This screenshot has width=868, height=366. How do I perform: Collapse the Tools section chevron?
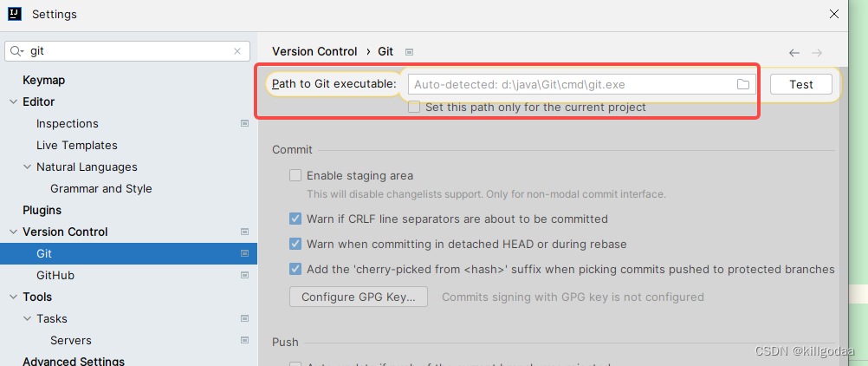point(13,297)
